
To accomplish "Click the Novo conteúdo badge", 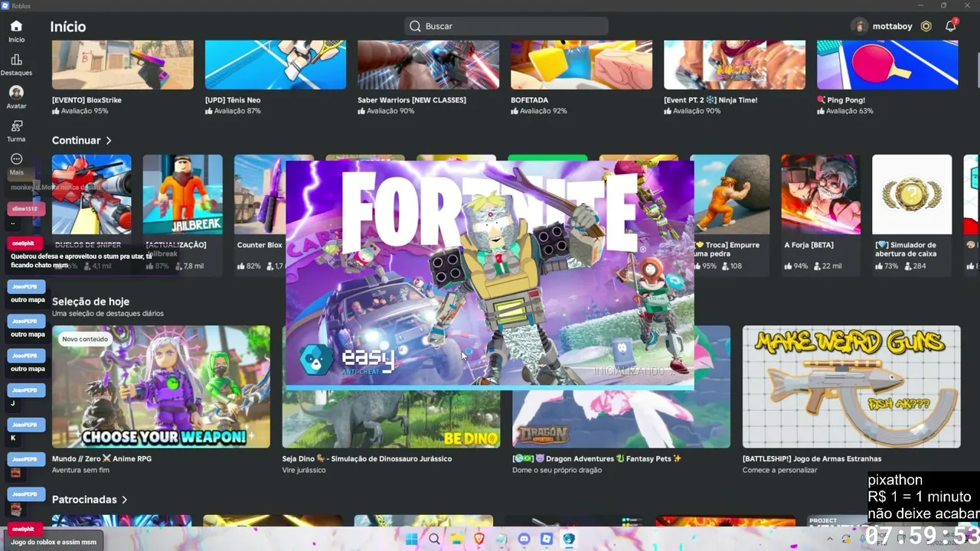I will (85, 339).
